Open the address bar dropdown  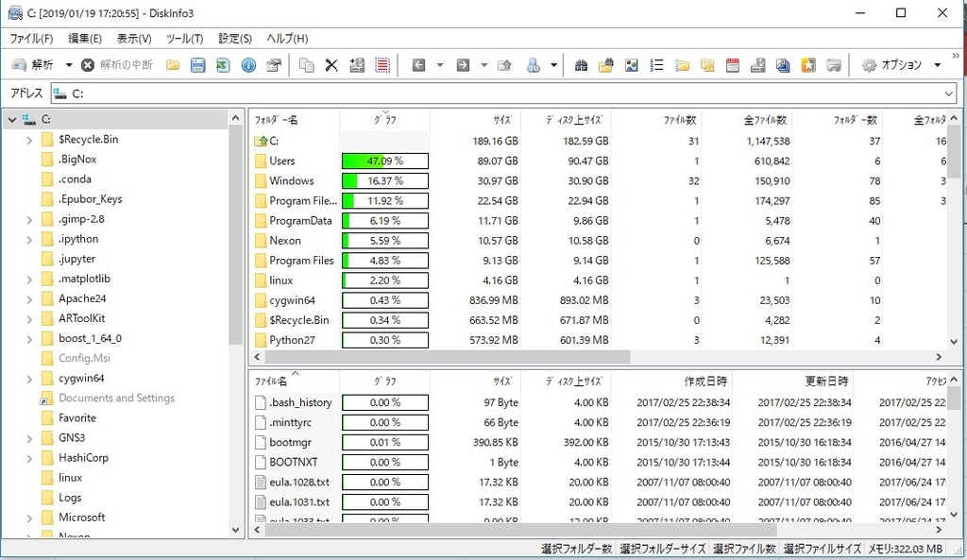point(948,93)
